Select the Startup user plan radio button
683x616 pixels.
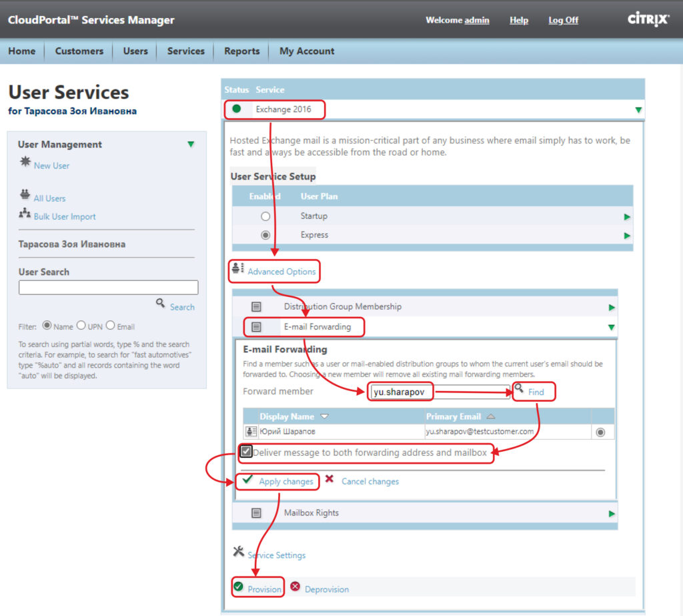265,216
